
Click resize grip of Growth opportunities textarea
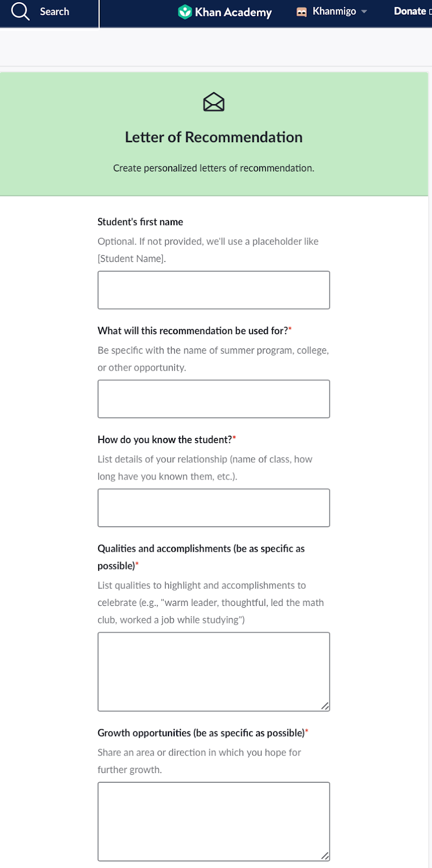click(x=325, y=856)
